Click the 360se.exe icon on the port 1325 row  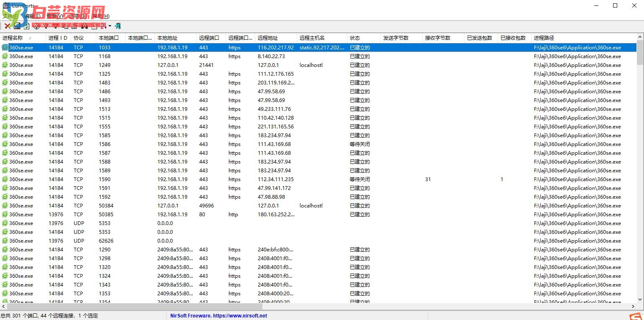(5, 74)
